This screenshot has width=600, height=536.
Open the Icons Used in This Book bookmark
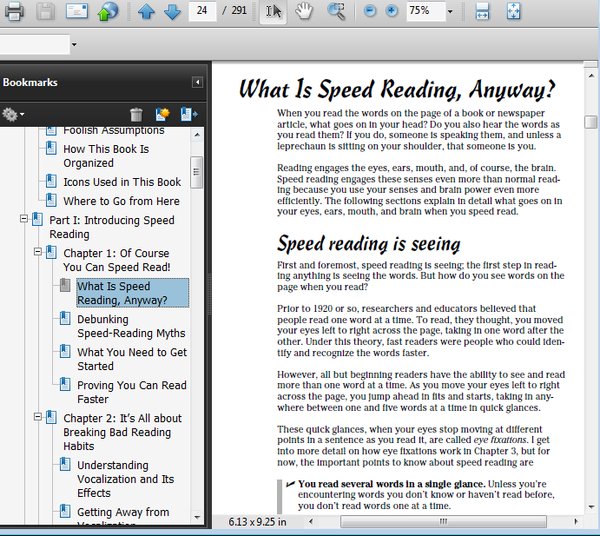click(x=122, y=182)
